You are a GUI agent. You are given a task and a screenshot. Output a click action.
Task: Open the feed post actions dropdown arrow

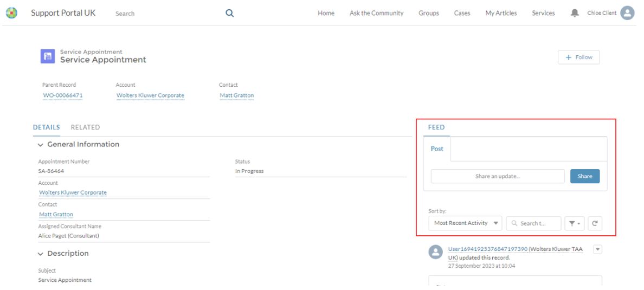(x=597, y=249)
